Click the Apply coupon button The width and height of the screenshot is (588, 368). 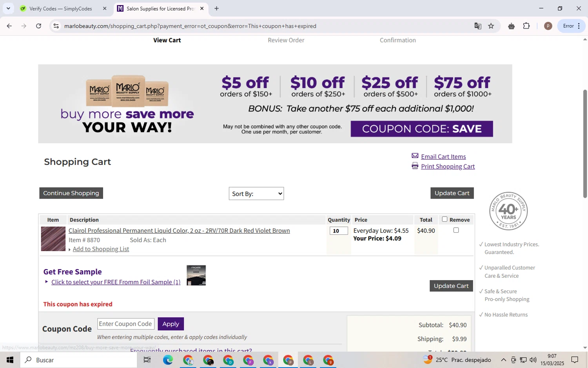tap(171, 324)
